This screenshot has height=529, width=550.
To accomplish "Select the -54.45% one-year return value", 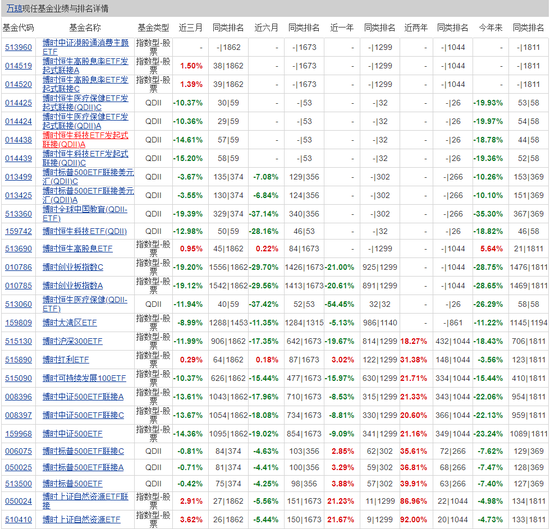I will coord(339,304).
